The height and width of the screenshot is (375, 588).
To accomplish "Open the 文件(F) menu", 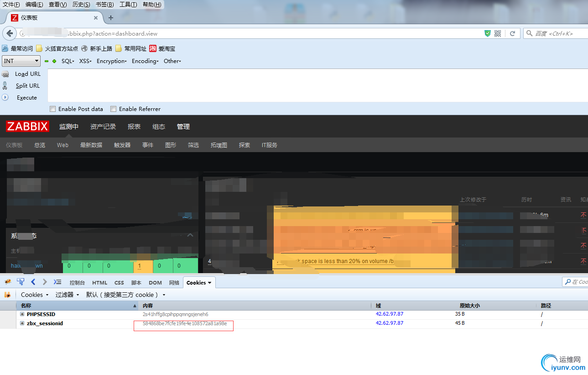I will tap(11, 5).
